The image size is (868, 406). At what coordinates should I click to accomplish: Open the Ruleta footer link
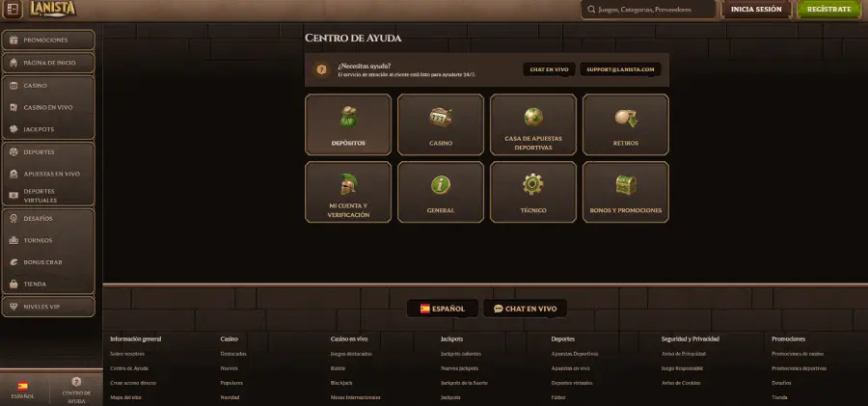pos(339,368)
